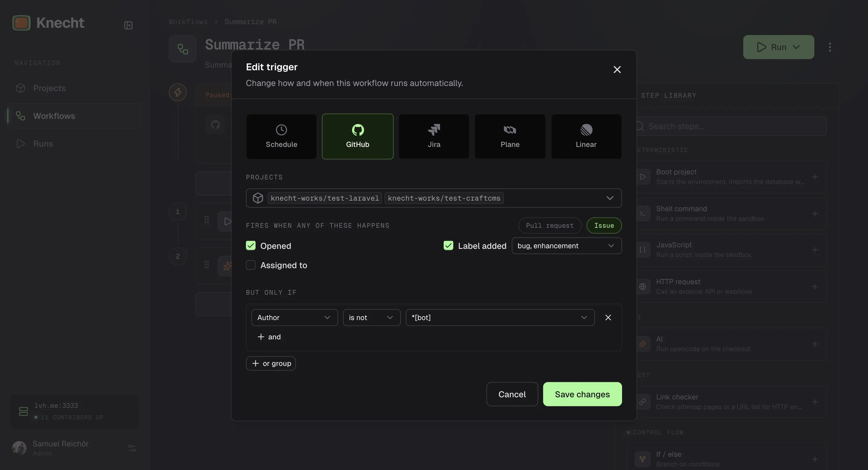Add HTTP request step with plus
Viewport: 868px width, 470px height.
815,287
